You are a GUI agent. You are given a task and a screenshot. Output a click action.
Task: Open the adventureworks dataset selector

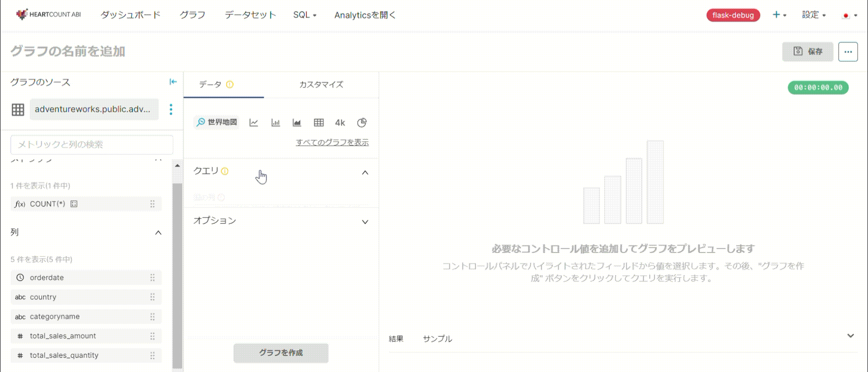click(x=94, y=110)
